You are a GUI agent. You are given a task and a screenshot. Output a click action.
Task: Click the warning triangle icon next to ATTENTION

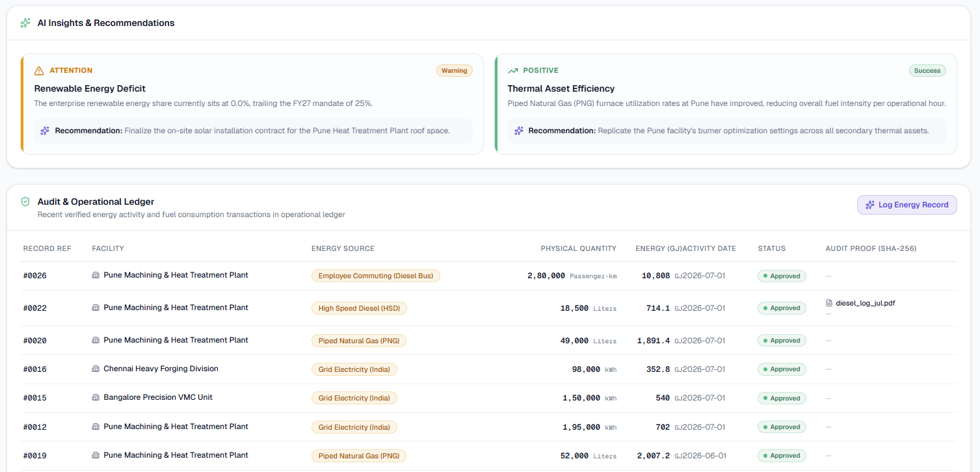click(x=39, y=70)
